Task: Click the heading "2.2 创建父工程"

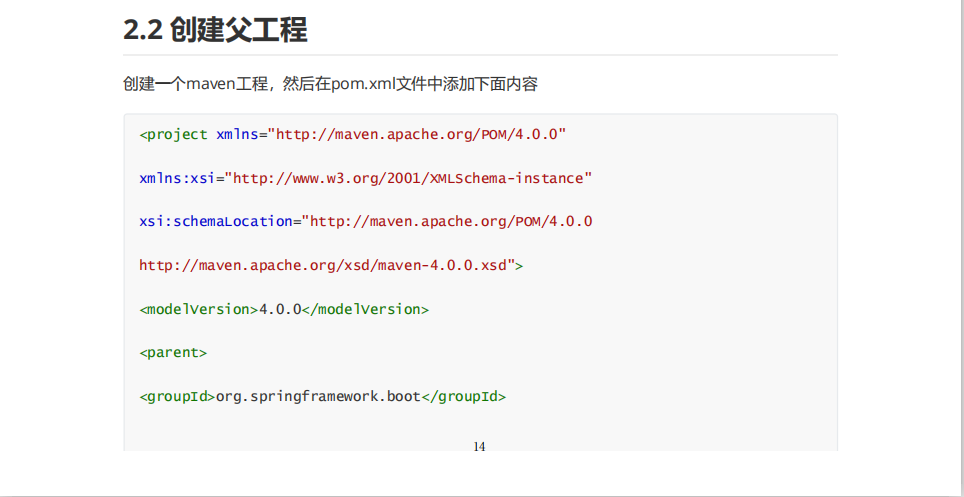Action: (x=215, y=30)
